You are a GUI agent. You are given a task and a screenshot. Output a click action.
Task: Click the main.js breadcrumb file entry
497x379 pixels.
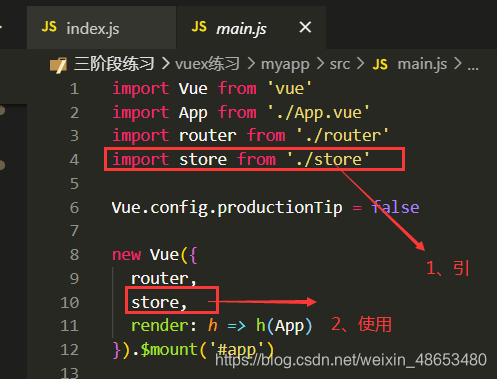tap(422, 64)
